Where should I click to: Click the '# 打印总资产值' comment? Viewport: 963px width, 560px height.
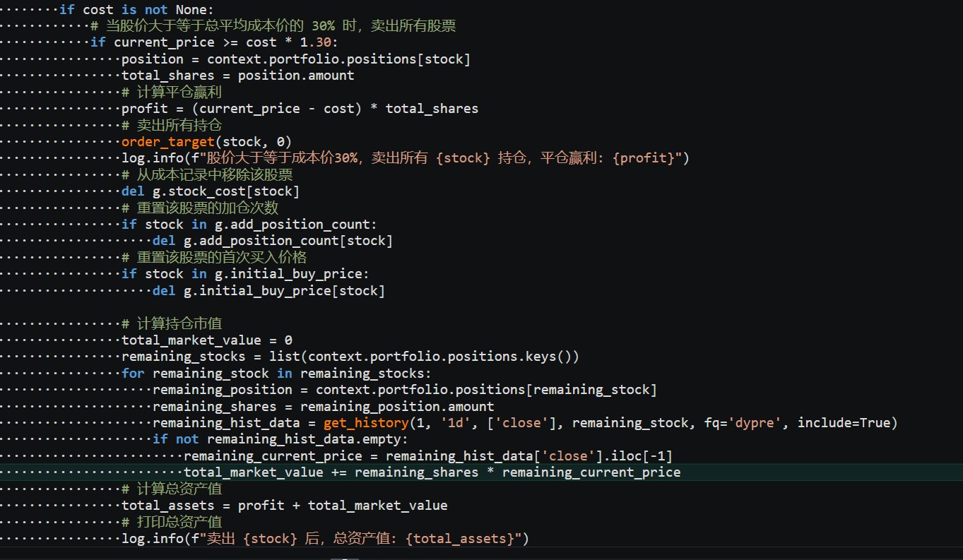click(172, 522)
